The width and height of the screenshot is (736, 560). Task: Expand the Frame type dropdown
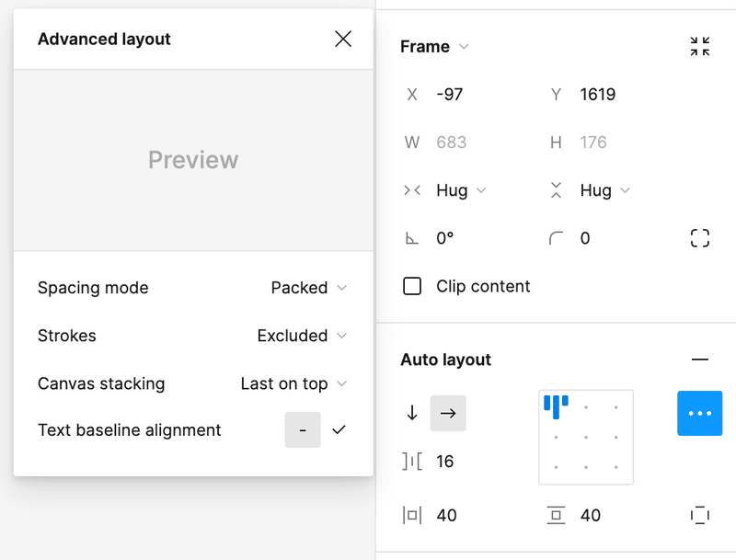434,46
